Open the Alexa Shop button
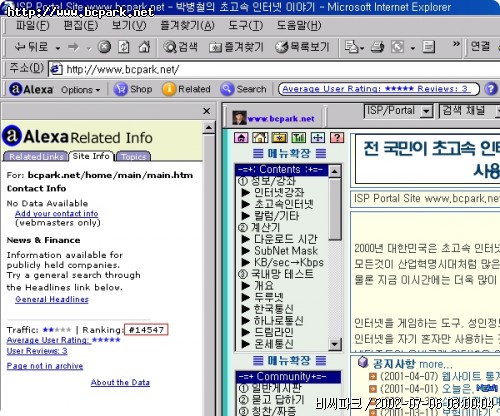Viewport: 500px width, 416px height. click(x=132, y=89)
